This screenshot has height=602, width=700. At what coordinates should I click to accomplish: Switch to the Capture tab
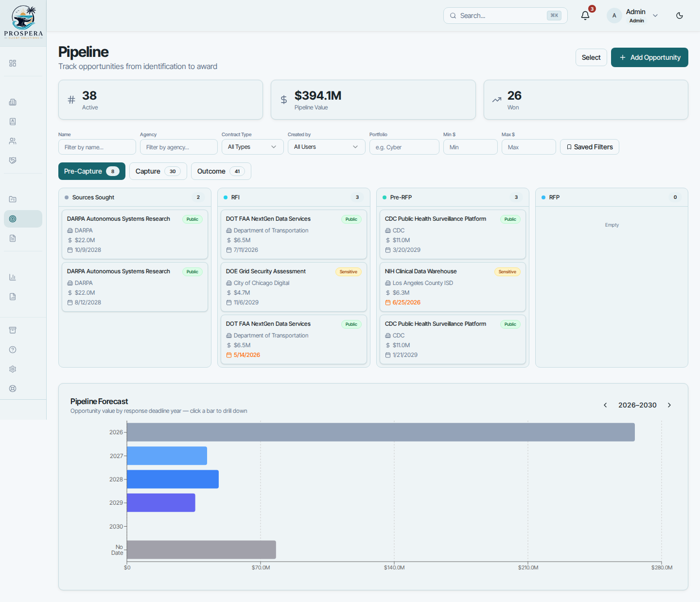click(x=158, y=171)
